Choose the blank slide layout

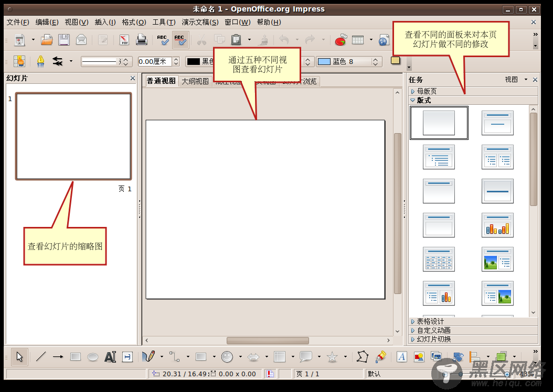pyautogui.click(x=439, y=123)
